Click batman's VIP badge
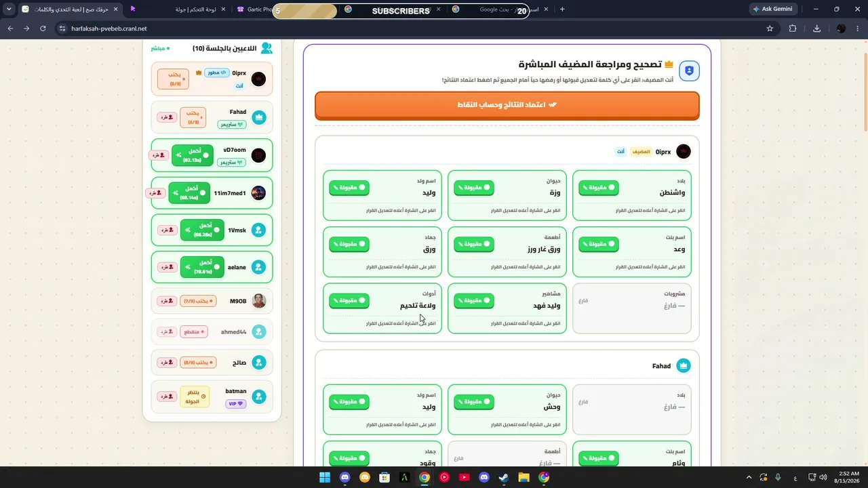This screenshot has height=488, width=868. (x=236, y=404)
